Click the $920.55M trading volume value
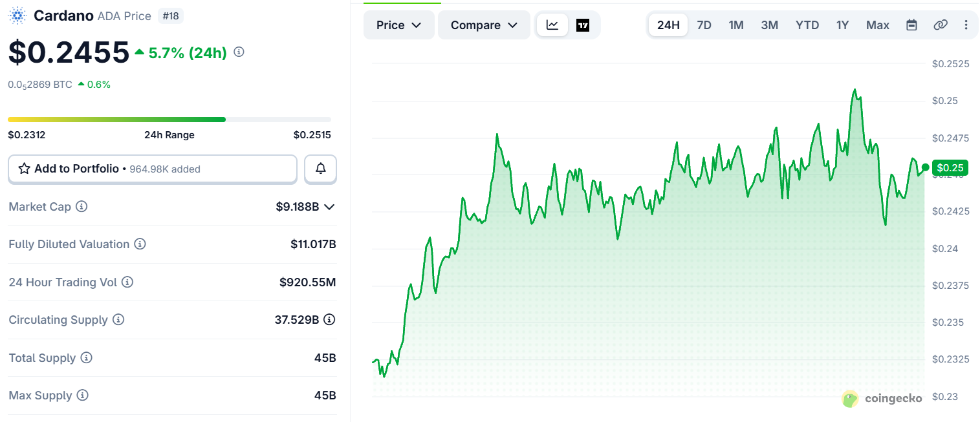980x422 pixels. point(308,282)
